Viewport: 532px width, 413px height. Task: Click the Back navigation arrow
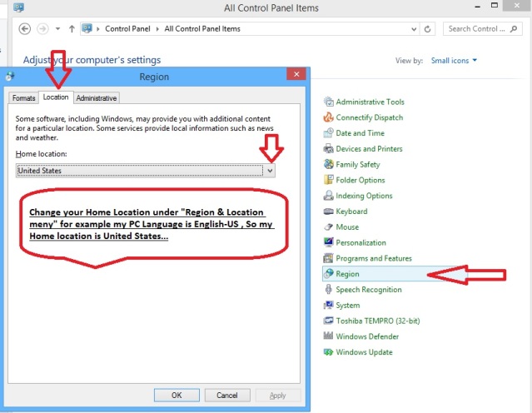tap(24, 29)
